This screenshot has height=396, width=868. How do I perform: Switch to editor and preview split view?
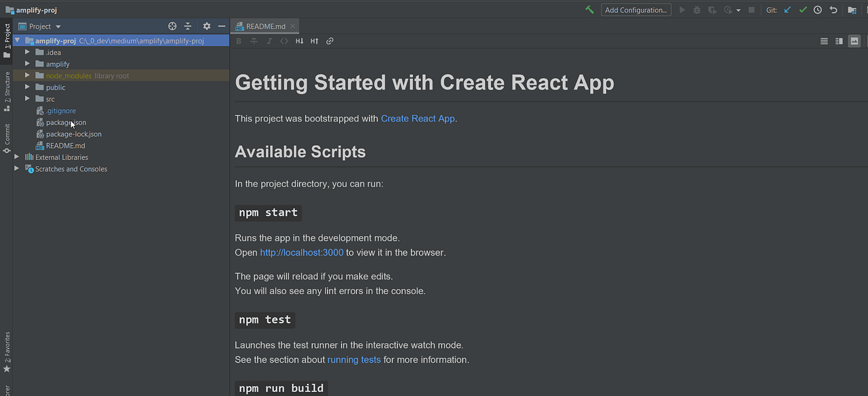tap(839, 41)
